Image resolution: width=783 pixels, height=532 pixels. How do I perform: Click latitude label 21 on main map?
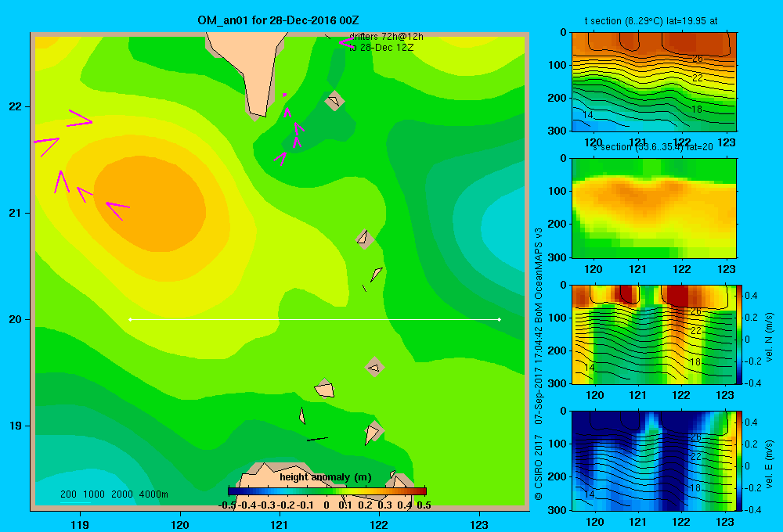[16, 213]
